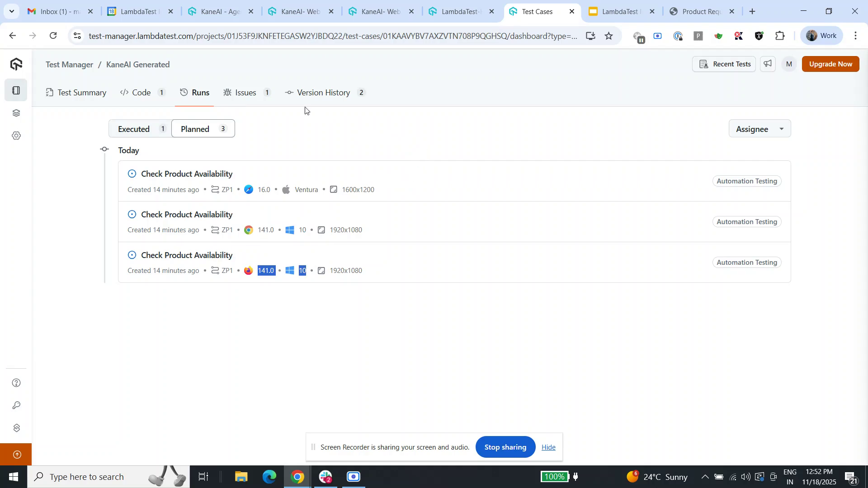868x488 pixels.
Task: Open the announcements megaphone icon
Action: 767,64
